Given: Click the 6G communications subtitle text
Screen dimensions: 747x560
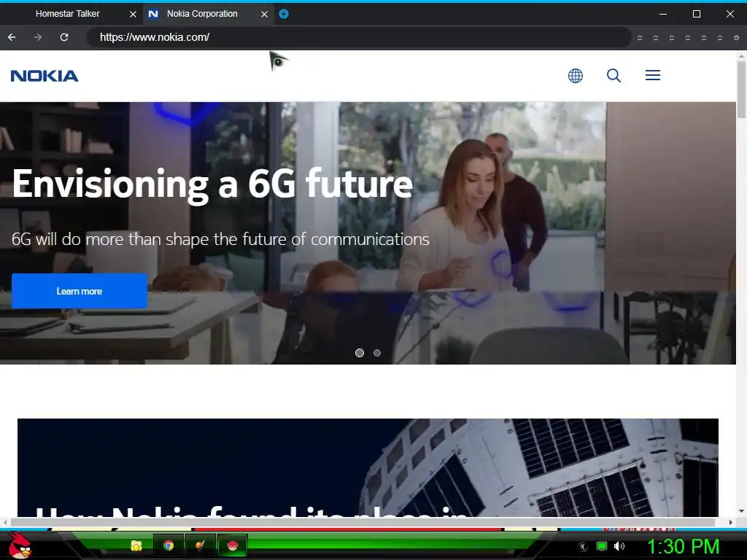Looking at the screenshot, I should tap(220, 239).
